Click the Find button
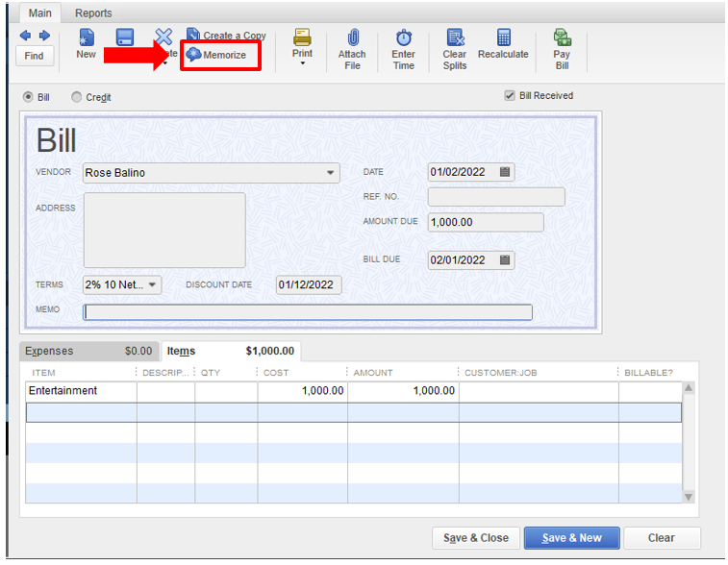This screenshot has height=565, width=728. (35, 56)
